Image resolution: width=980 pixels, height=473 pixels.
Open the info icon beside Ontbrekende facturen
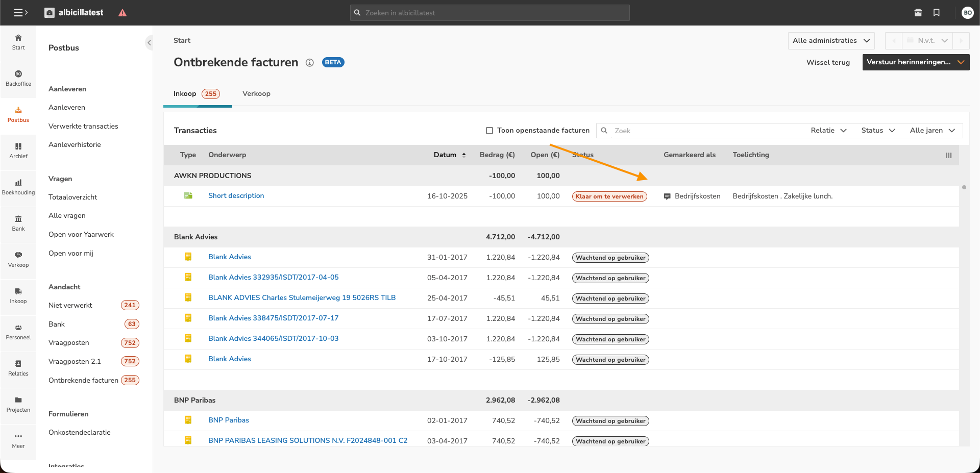(x=309, y=63)
